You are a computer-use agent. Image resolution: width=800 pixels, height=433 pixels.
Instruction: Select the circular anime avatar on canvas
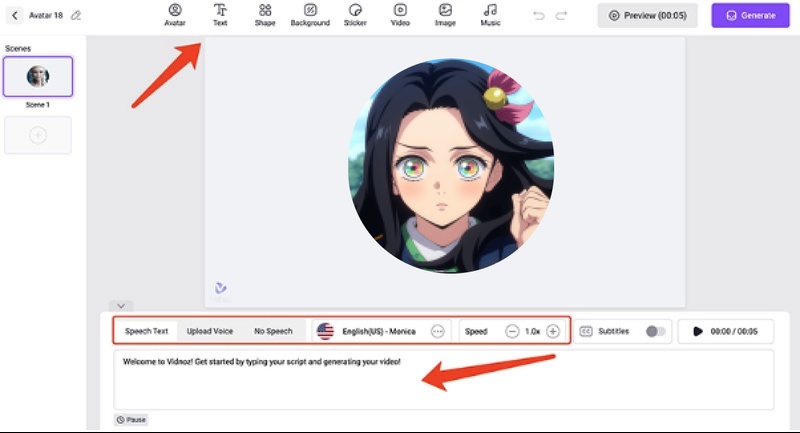pos(451,166)
